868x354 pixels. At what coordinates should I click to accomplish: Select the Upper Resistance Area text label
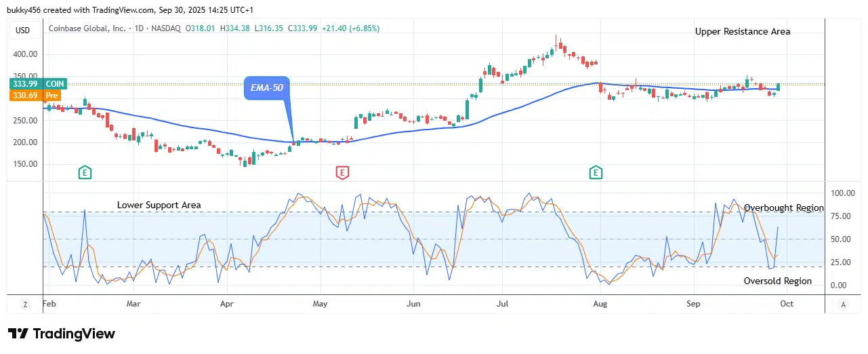coord(742,31)
